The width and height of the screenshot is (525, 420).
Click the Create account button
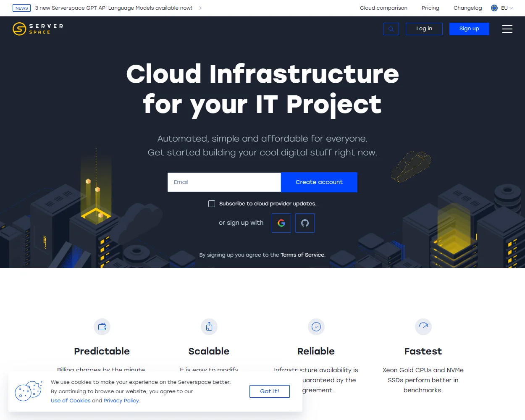pyautogui.click(x=319, y=182)
